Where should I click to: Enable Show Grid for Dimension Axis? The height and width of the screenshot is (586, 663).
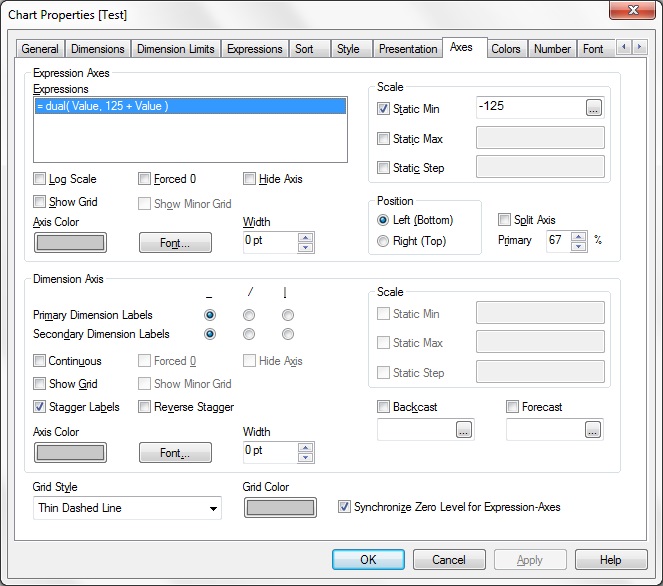click(x=39, y=383)
